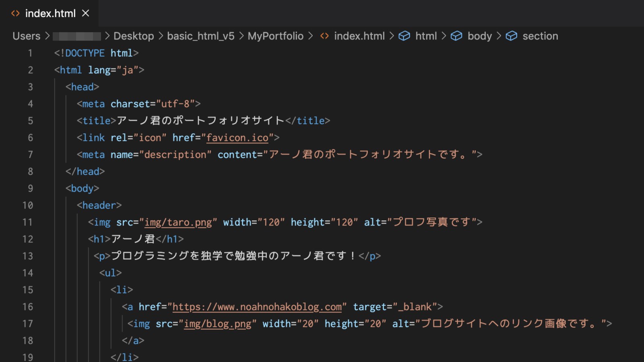Click the favicon.ico link on line 6
The height and width of the screenshot is (362, 644).
coord(237,138)
